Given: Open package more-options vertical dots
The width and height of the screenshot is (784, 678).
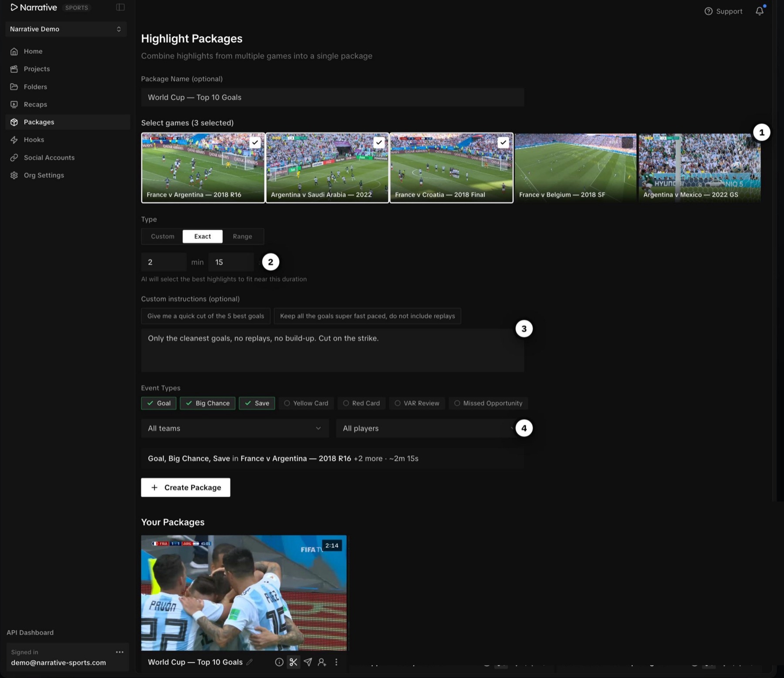Looking at the screenshot, I should pyautogui.click(x=336, y=662).
